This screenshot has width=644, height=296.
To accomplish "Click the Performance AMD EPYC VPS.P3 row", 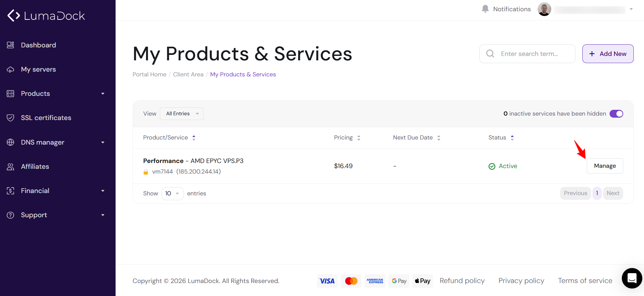I will point(383,166).
